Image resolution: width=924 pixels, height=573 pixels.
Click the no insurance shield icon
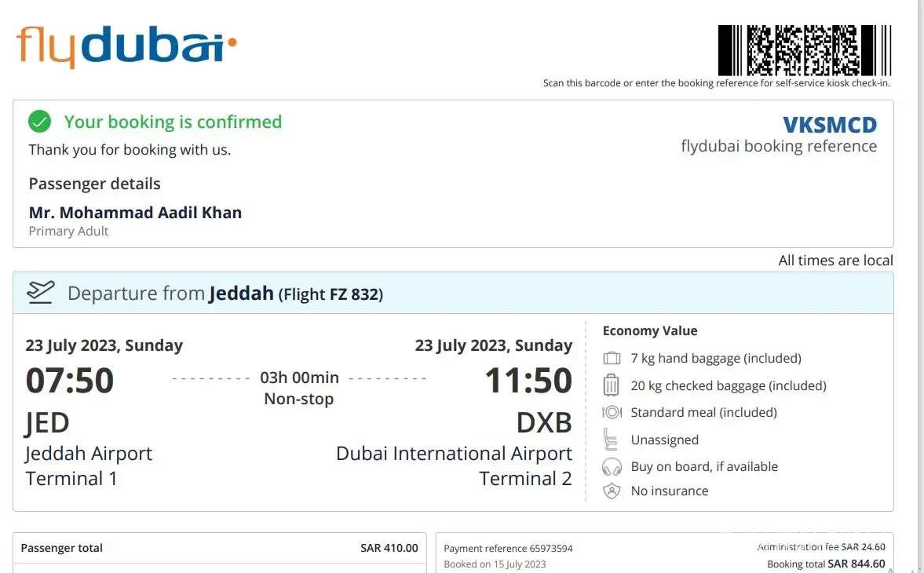click(x=612, y=491)
